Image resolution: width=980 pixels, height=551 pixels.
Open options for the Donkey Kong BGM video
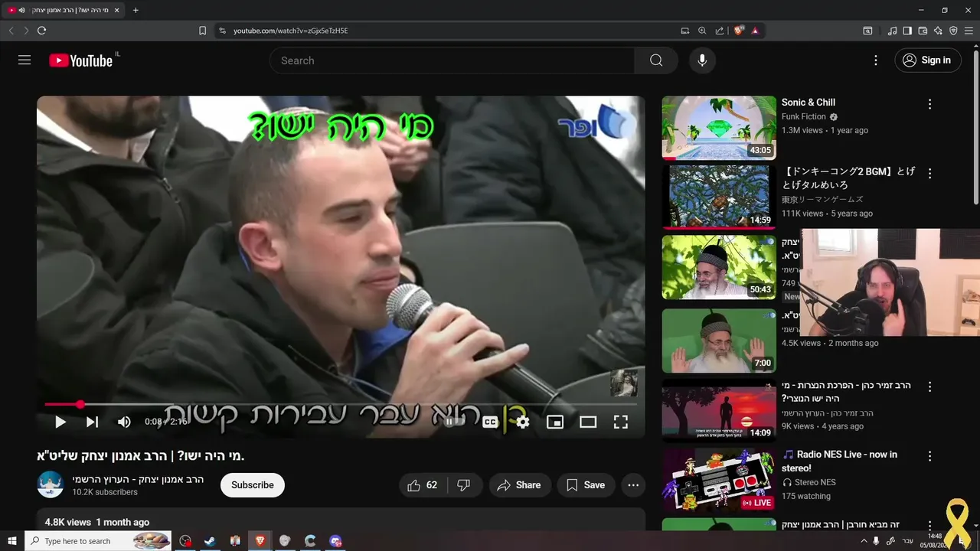pyautogui.click(x=930, y=174)
